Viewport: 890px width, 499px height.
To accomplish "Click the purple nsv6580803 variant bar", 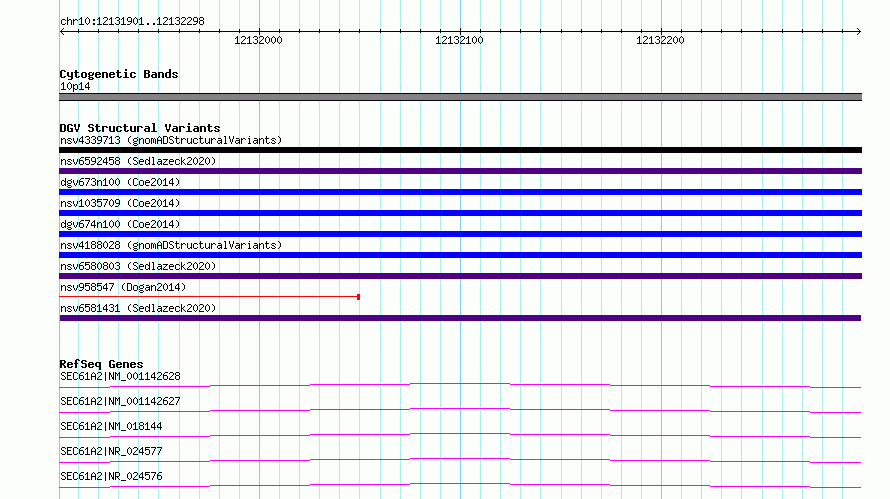I will pyautogui.click(x=460, y=276).
